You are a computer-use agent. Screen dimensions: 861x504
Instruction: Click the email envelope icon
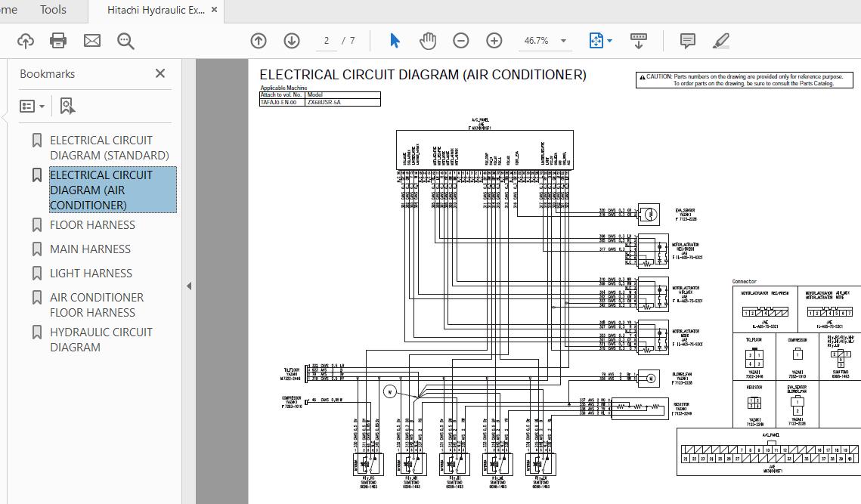[x=92, y=41]
